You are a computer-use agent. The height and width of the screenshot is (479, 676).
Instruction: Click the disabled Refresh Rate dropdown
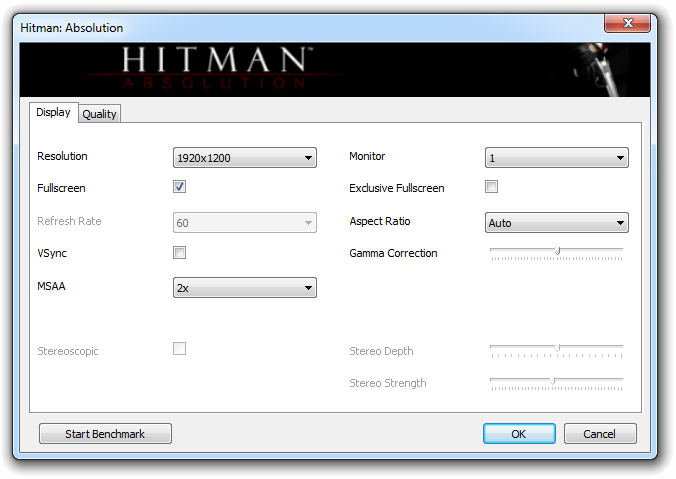[x=244, y=222]
